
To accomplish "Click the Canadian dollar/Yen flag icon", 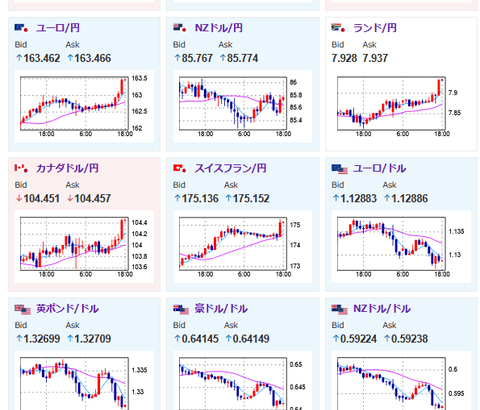I will coord(22,169).
